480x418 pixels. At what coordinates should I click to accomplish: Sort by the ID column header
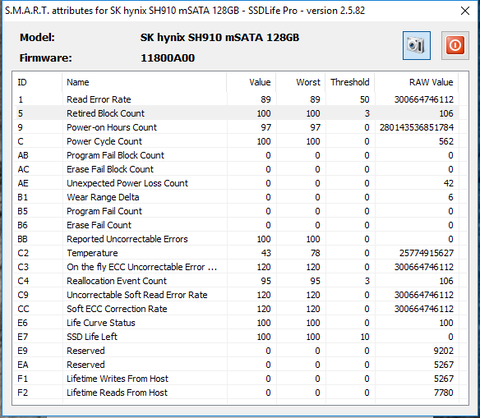[38, 82]
